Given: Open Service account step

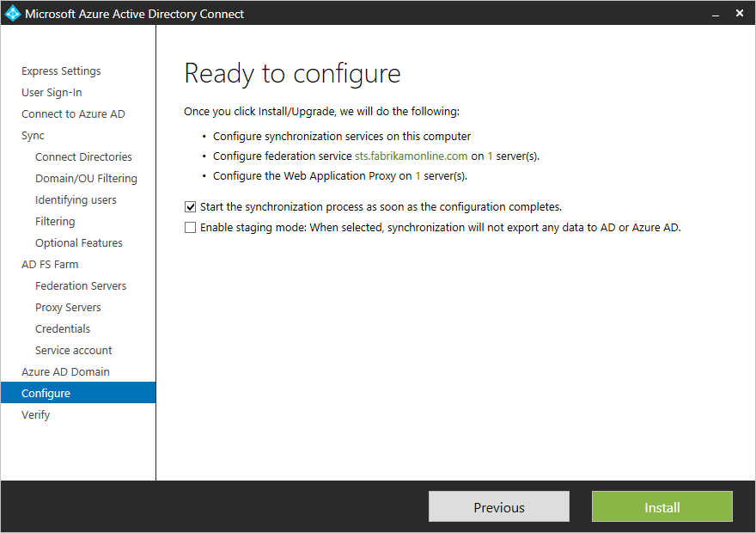Looking at the screenshot, I should click(73, 350).
